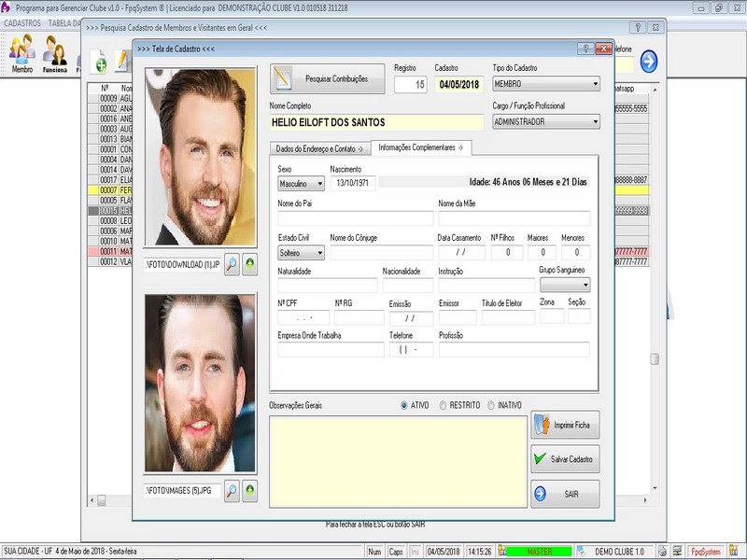Select row 00011 in the Pesquisa members list
This screenshot has height=560, width=747.
click(x=110, y=251)
